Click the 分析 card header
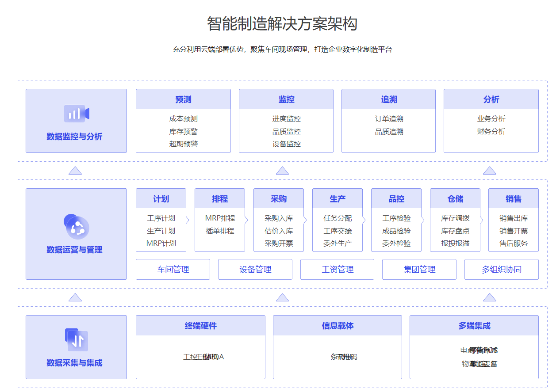This screenshot has height=392, width=560. [x=491, y=99]
